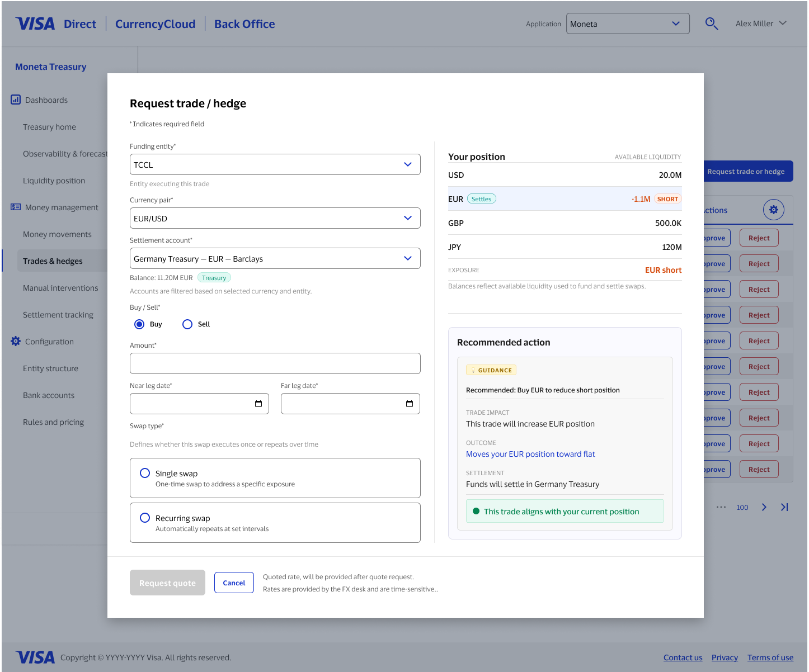Click the VISA logo in header

(35, 24)
